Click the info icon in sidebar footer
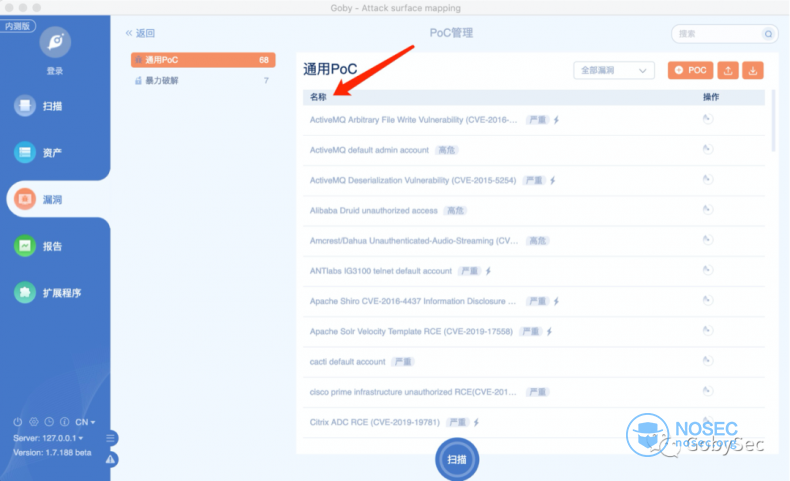The width and height of the screenshot is (790, 481). point(64,422)
